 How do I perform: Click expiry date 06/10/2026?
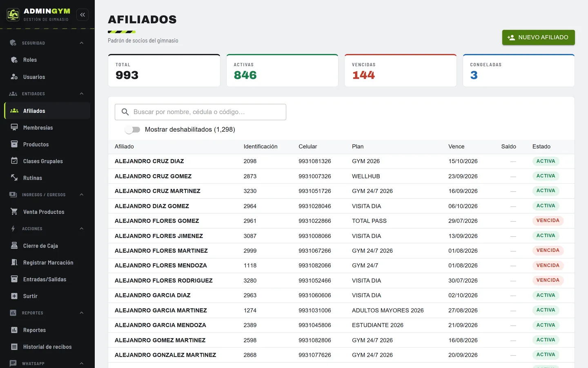[x=463, y=206]
